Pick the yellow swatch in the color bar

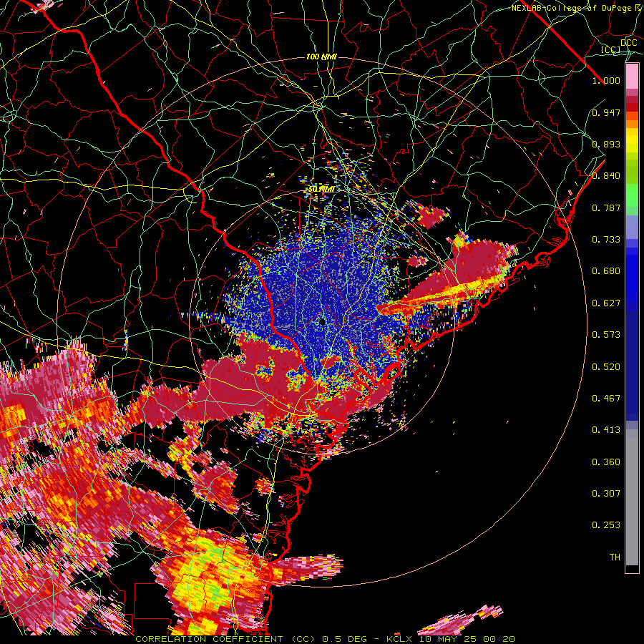coord(632,140)
